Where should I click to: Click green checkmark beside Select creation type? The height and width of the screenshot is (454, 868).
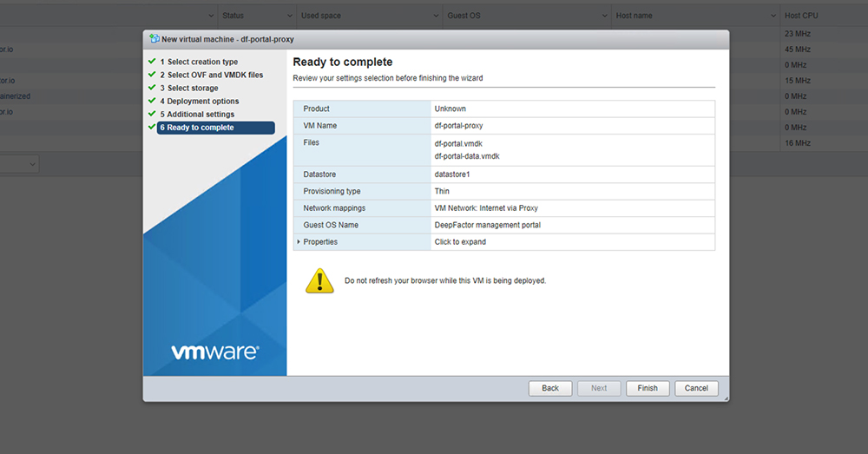[x=152, y=62]
